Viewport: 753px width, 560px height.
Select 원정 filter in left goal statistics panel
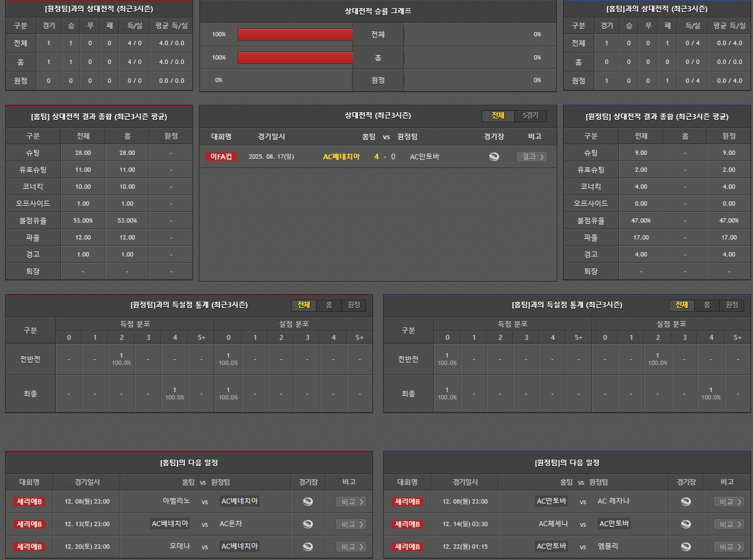click(x=354, y=305)
